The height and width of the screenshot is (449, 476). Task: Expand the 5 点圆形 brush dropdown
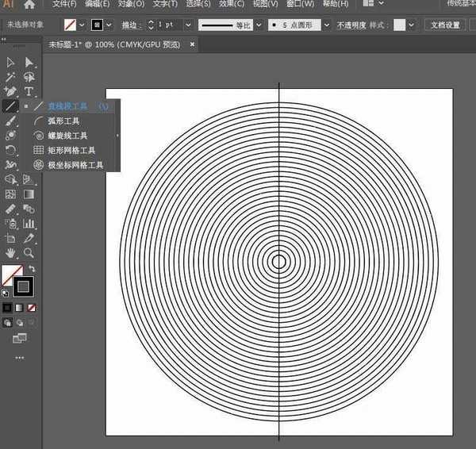(328, 25)
